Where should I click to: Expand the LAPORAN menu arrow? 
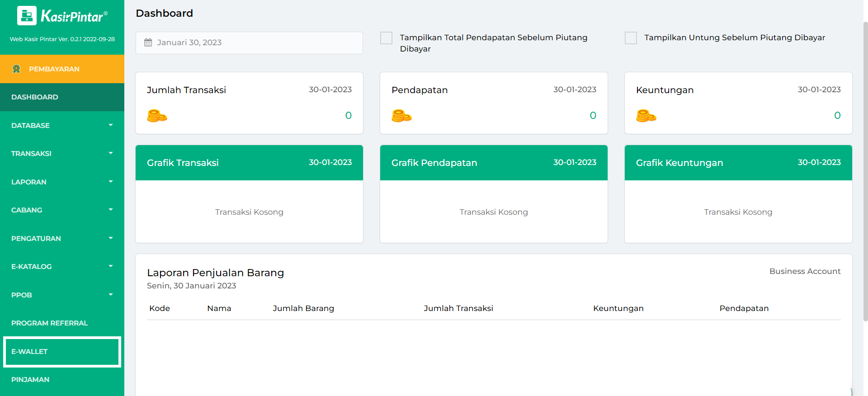coord(111,182)
